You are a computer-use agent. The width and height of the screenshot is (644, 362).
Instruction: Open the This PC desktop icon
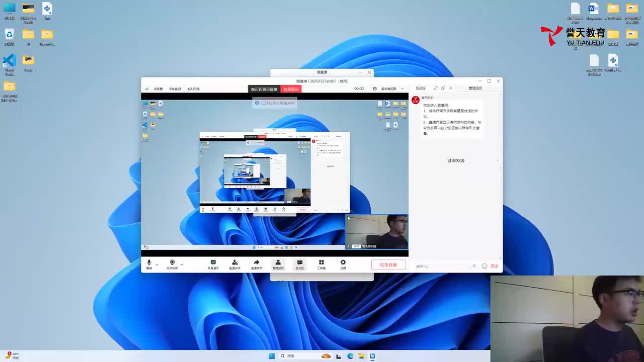9,11
